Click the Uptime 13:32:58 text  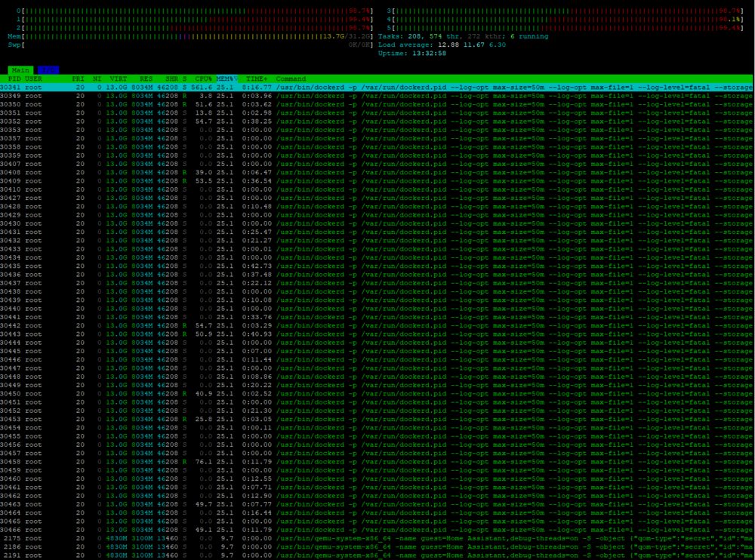pos(412,54)
